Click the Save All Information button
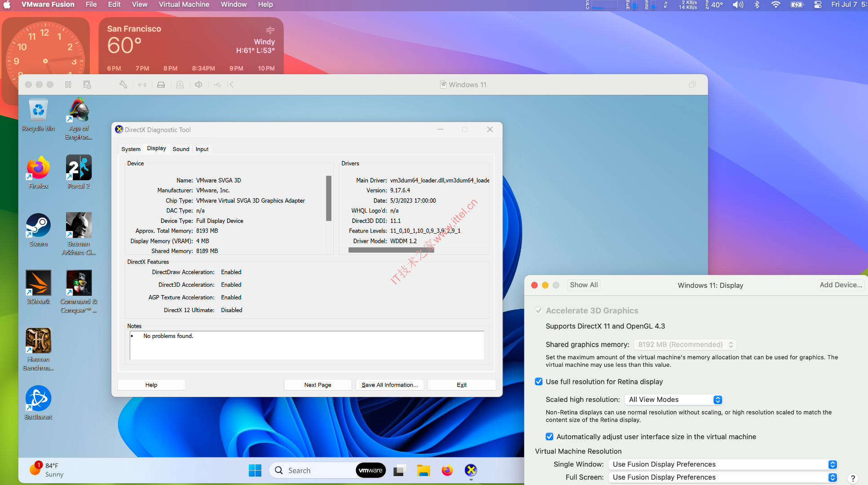 click(x=389, y=385)
